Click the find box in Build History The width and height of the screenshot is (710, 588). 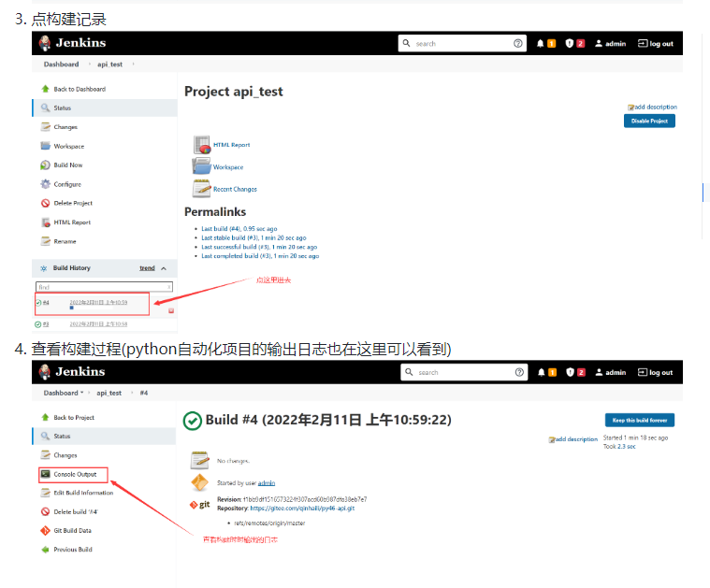click(104, 287)
